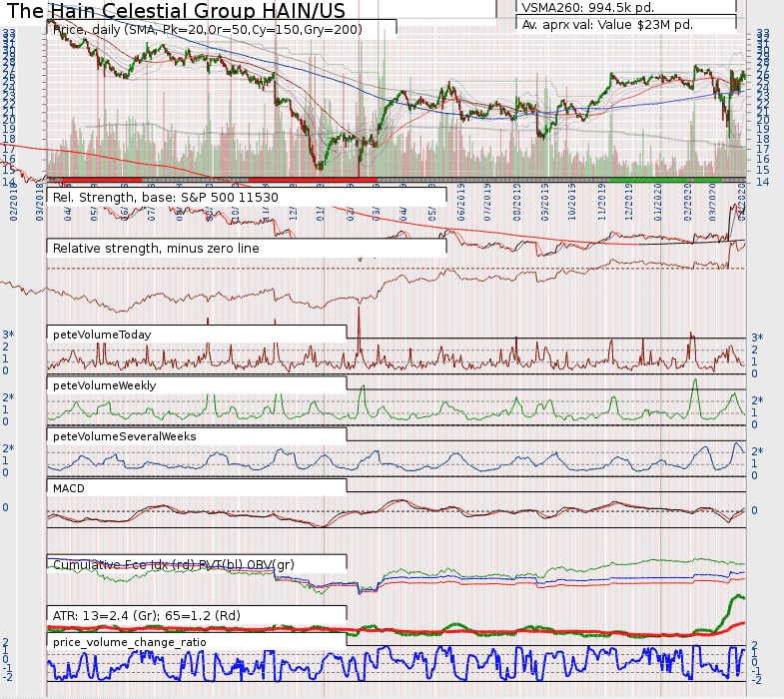Screen dimensions: 784x699
Task: Click the '3*' label right of peteVolumeToday
Action: point(757,338)
